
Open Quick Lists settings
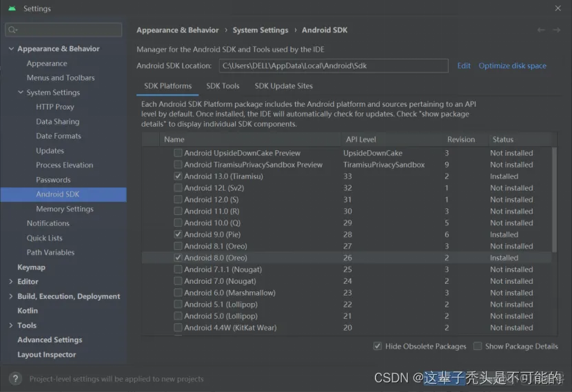coord(45,238)
